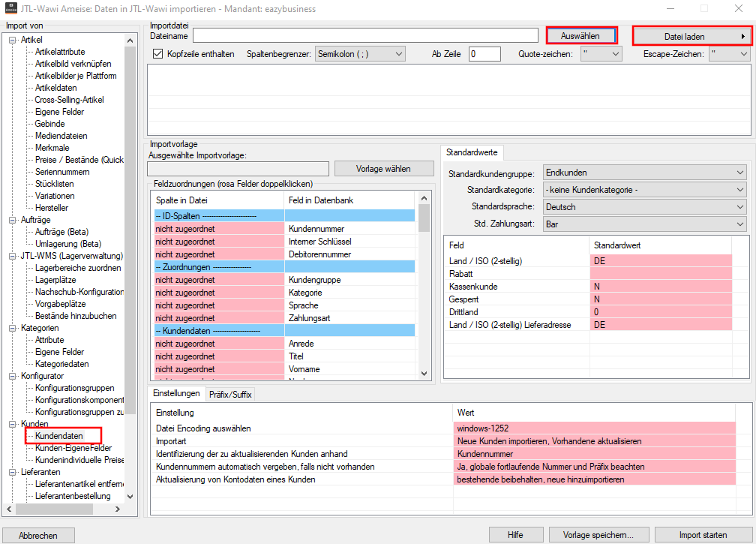Click the ID-Spalten header row
This screenshot has width=756, height=544.
coord(284,216)
